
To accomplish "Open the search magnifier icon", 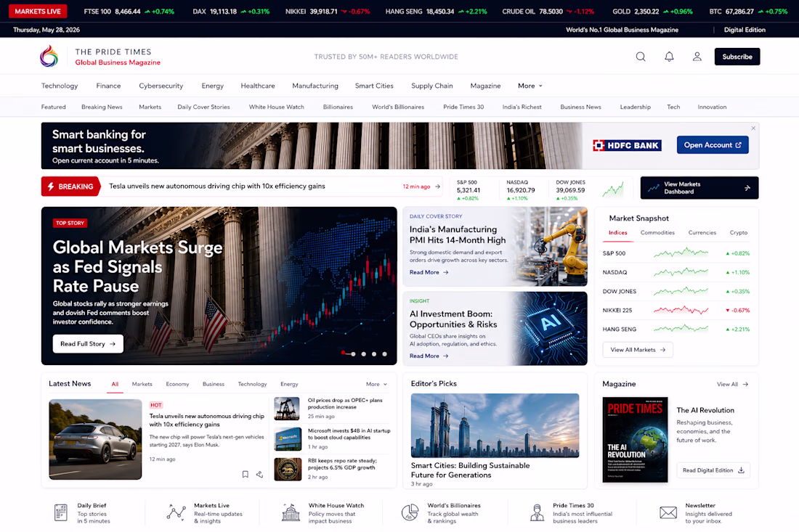I will click(641, 57).
